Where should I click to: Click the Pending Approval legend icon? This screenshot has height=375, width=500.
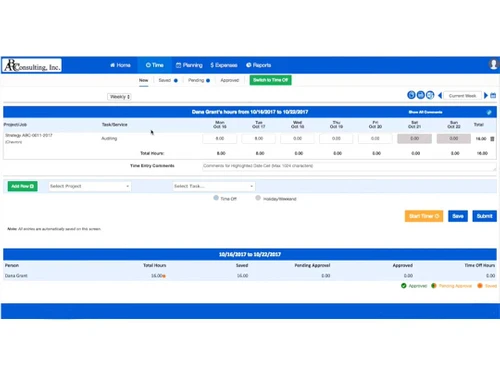434,286
